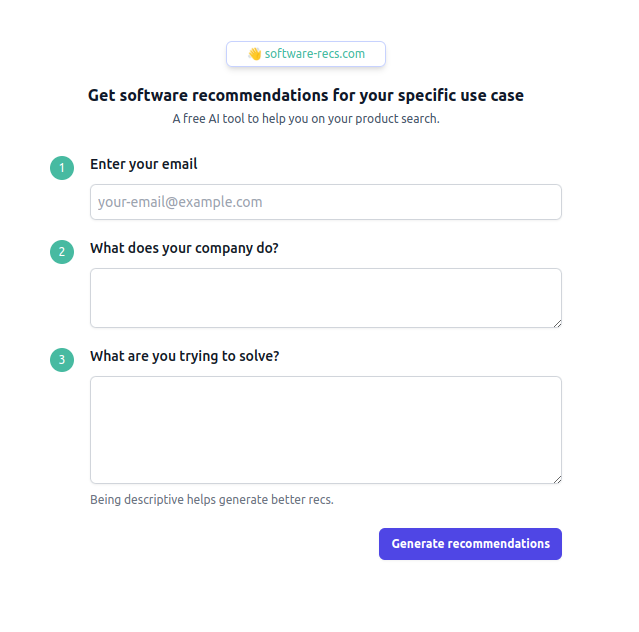Open the software-recs.com link
This screenshot has width=639, height=632.
coord(315,54)
